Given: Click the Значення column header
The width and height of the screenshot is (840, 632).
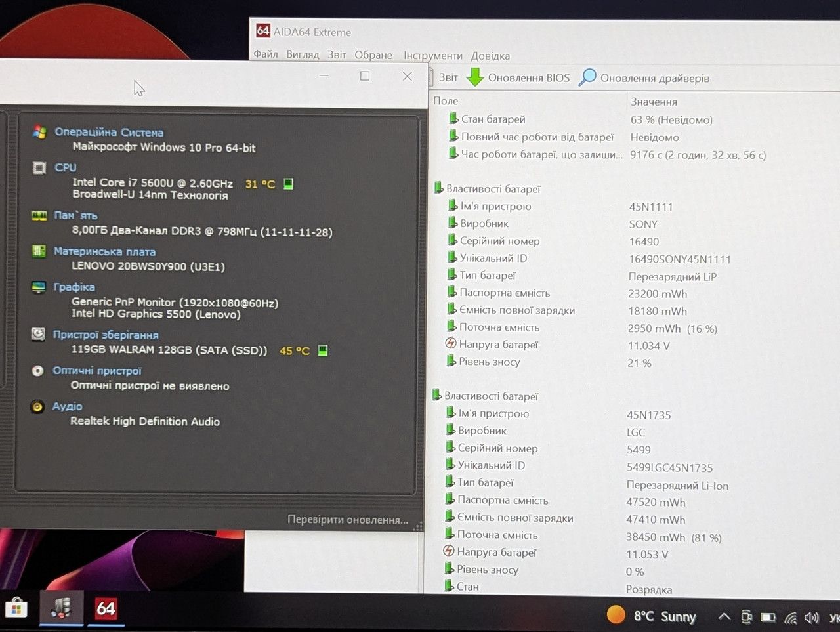Looking at the screenshot, I should tap(654, 102).
